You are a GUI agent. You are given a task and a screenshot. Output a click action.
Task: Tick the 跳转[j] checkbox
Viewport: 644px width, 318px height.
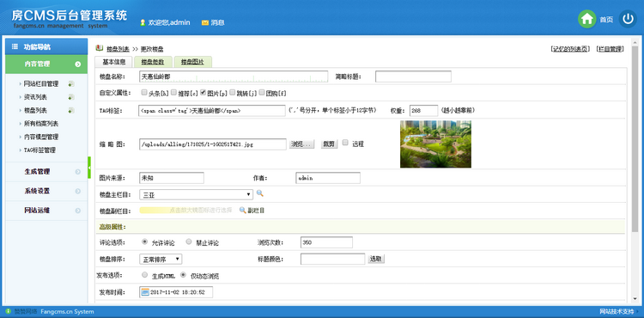pos(233,93)
